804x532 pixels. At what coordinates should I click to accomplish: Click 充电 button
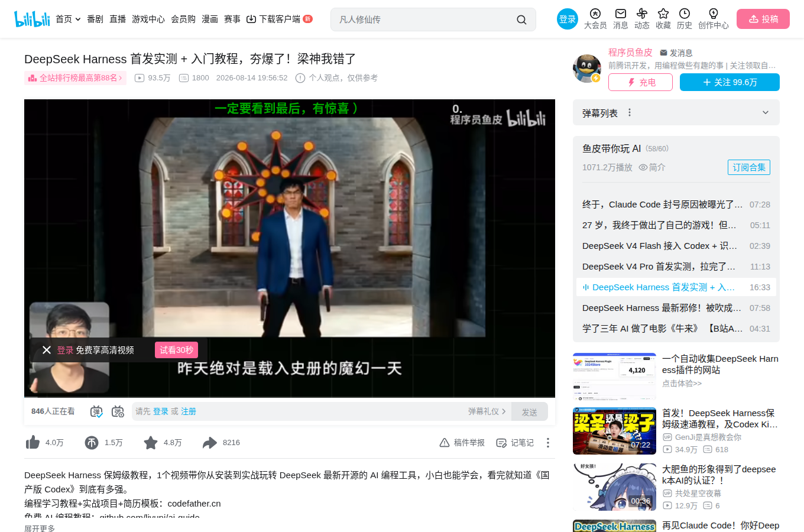[x=640, y=82]
